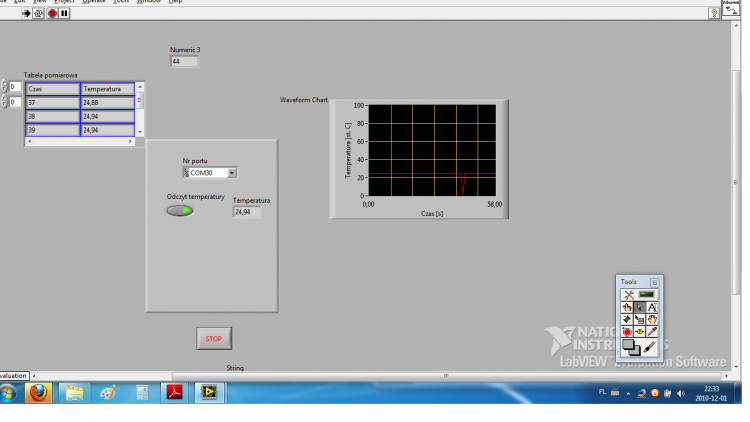Click the Run Continuously toolbar button

coord(39,13)
